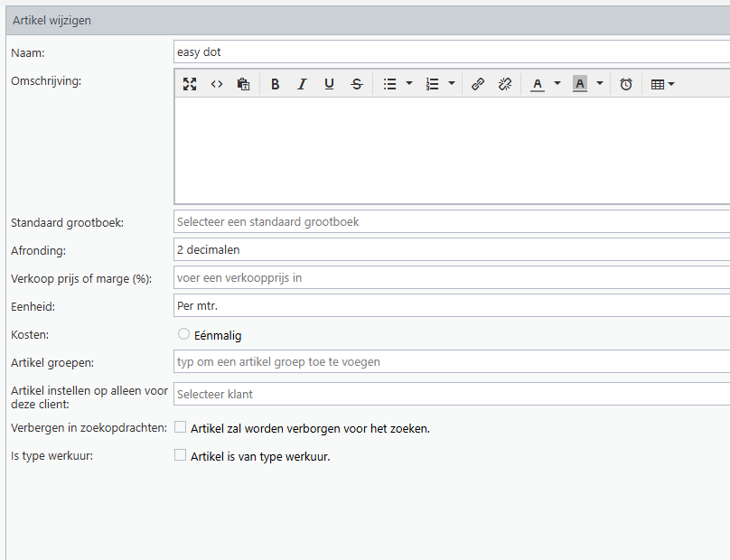Open the insert table dropdown
The height and width of the screenshot is (560, 730).
coord(662,84)
